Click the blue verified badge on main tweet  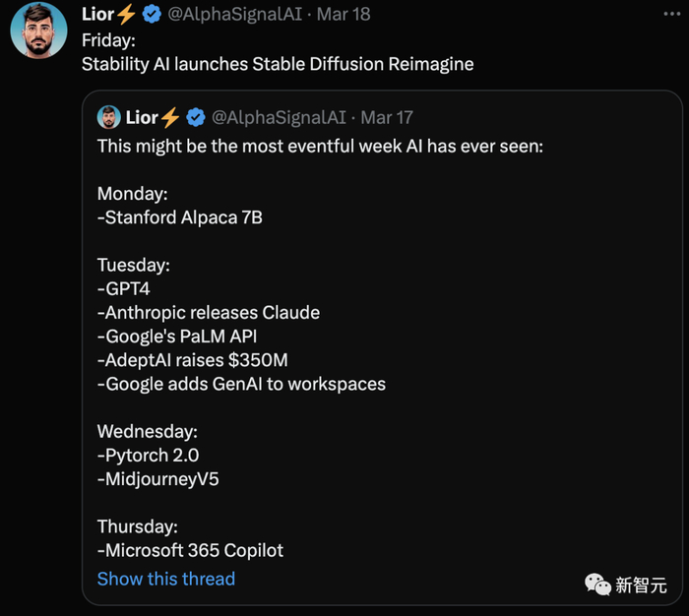click(153, 15)
